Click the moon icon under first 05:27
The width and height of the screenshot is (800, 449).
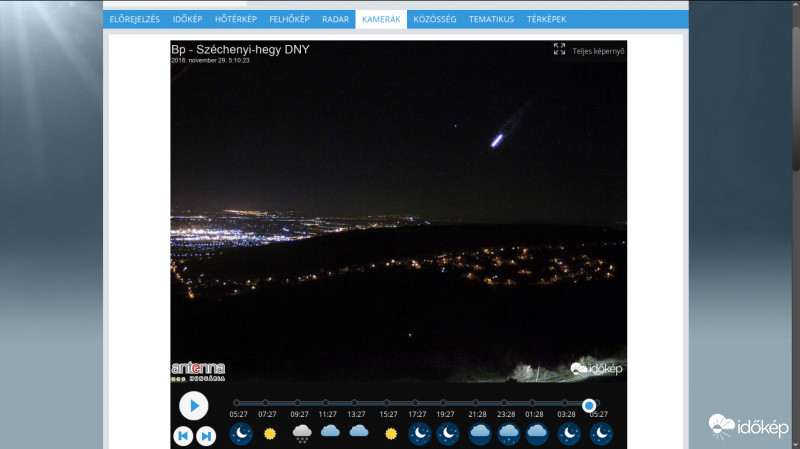pyautogui.click(x=241, y=434)
